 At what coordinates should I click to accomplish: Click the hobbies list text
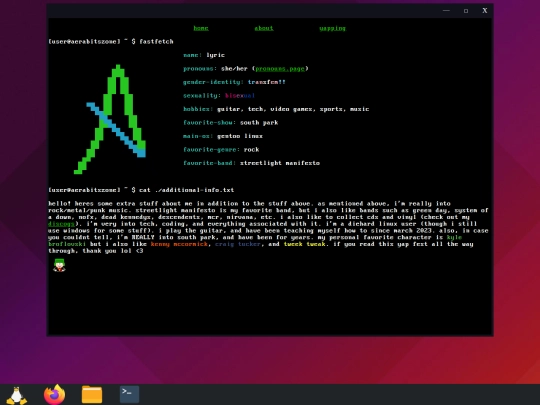click(x=293, y=109)
